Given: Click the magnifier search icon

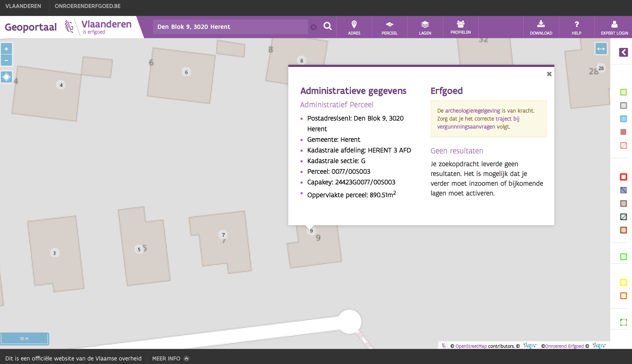Looking at the screenshot, I should [327, 26].
